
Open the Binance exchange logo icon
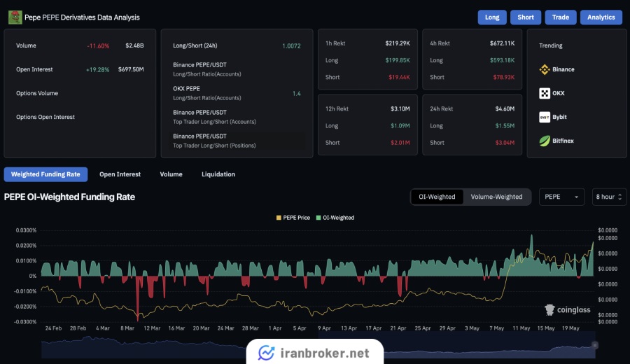(545, 69)
